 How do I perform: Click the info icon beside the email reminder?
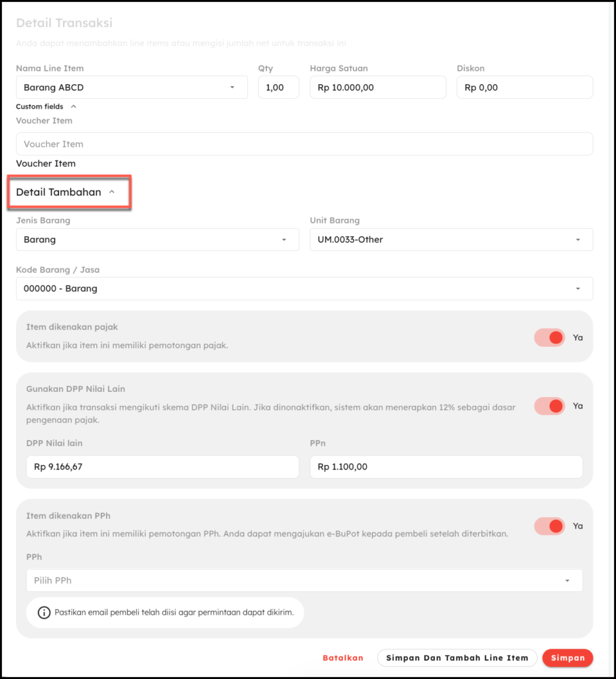coord(44,613)
